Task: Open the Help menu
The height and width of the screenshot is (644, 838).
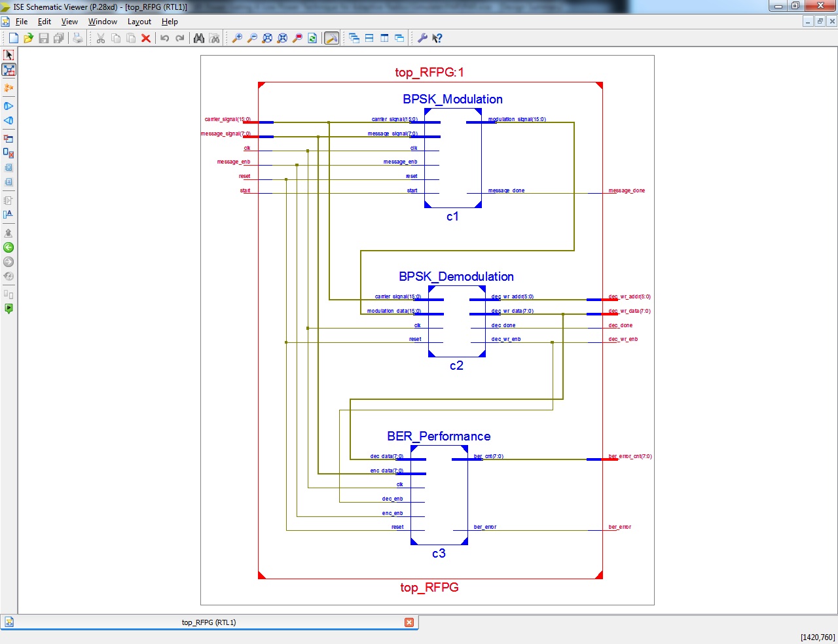Action: [170, 22]
